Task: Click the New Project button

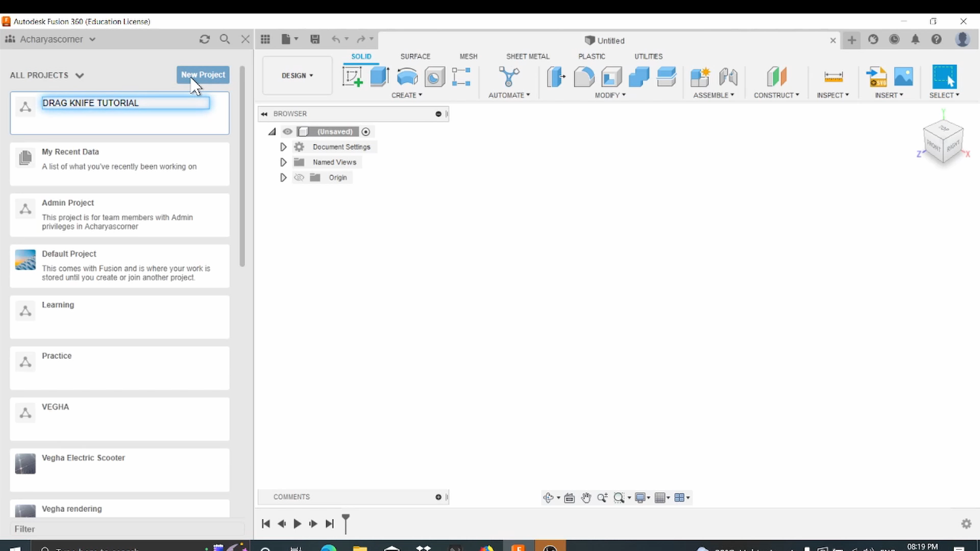Action: 203,74
